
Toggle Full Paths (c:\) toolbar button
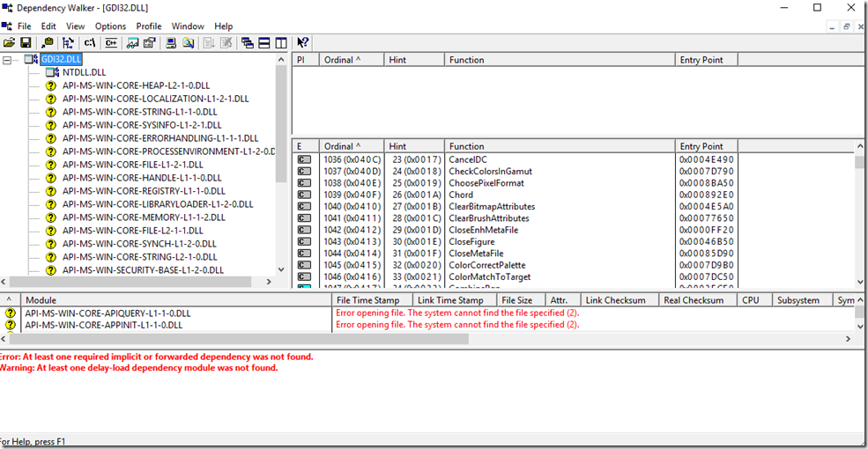click(89, 42)
